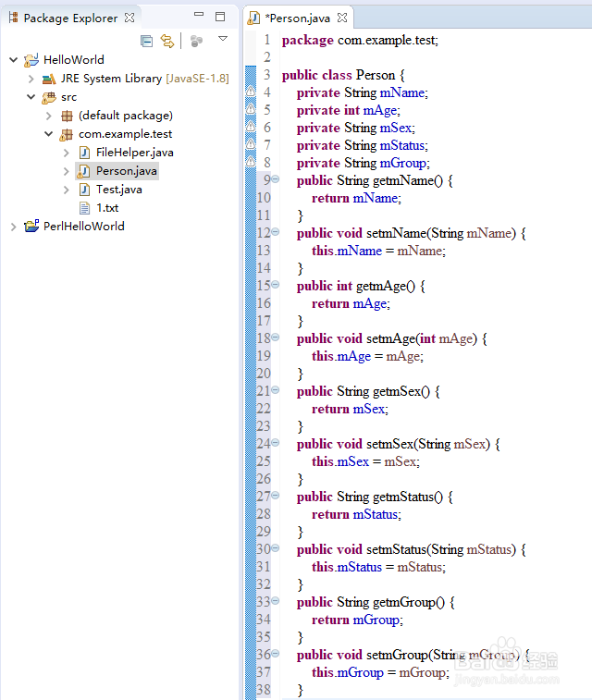Open Package Explorer View Menu dropdown
592x700 pixels.
click(223, 39)
